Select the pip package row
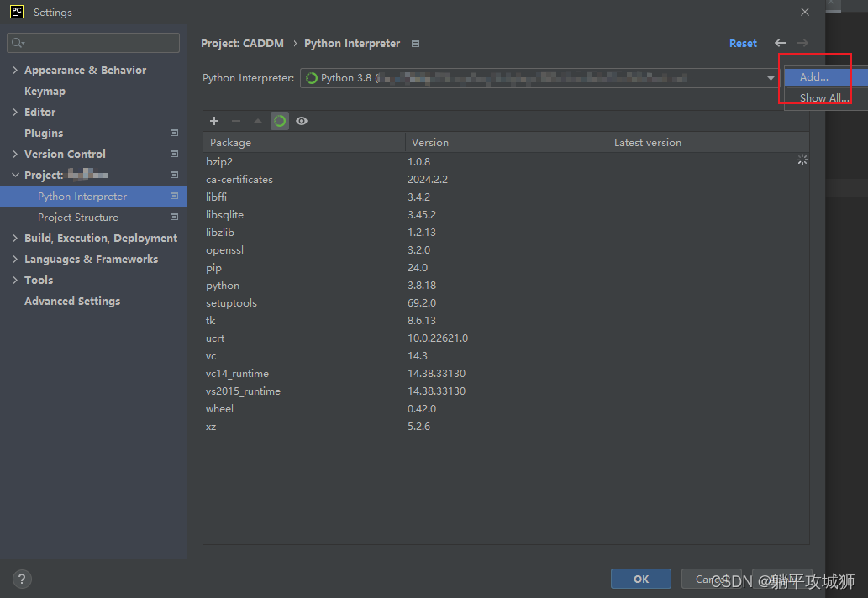Screen dimensions: 868x598 point(506,268)
